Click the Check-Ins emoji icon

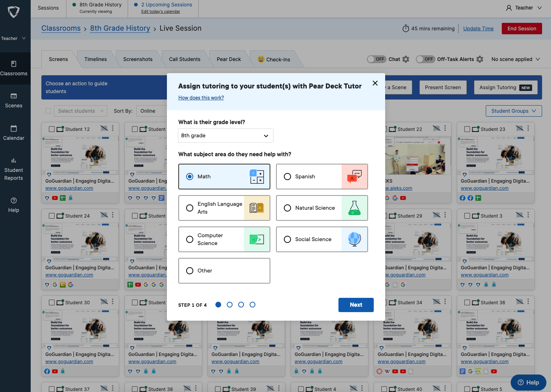(x=261, y=59)
